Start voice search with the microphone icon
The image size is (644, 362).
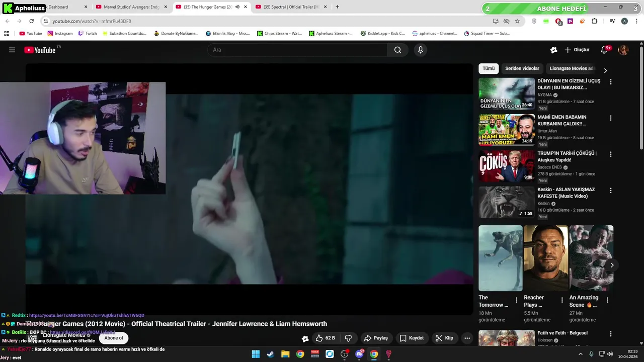[421, 50]
